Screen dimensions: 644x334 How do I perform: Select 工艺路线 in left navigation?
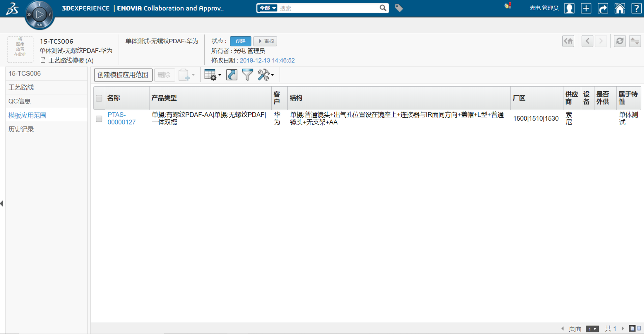pos(21,87)
